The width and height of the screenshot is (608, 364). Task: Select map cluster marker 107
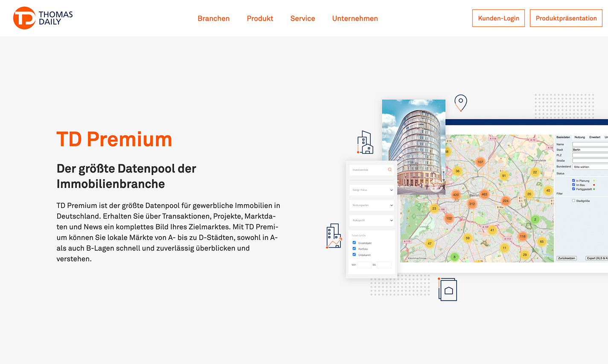pos(480,162)
